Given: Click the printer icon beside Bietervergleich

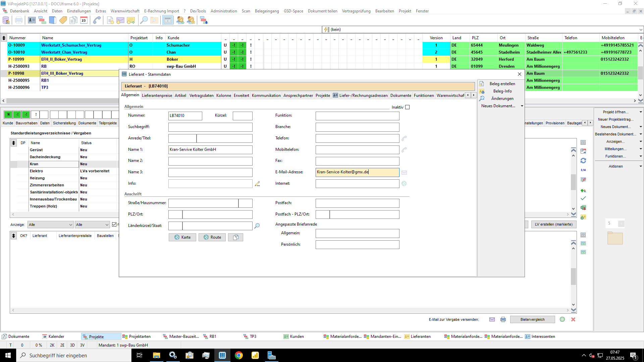Looking at the screenshot, I should [x=503, y=319].
